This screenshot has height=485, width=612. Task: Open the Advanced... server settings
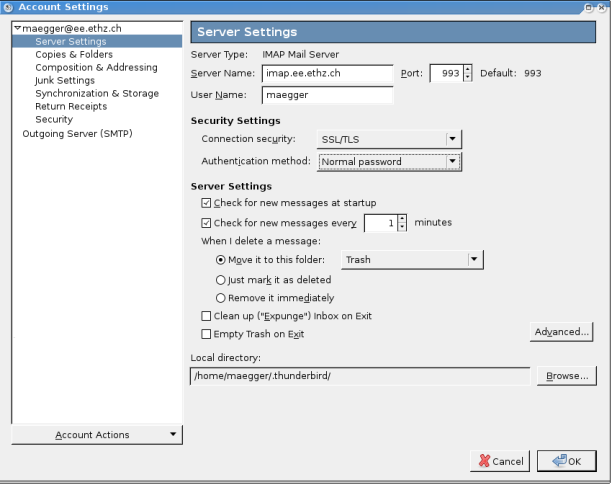[561, 332]
